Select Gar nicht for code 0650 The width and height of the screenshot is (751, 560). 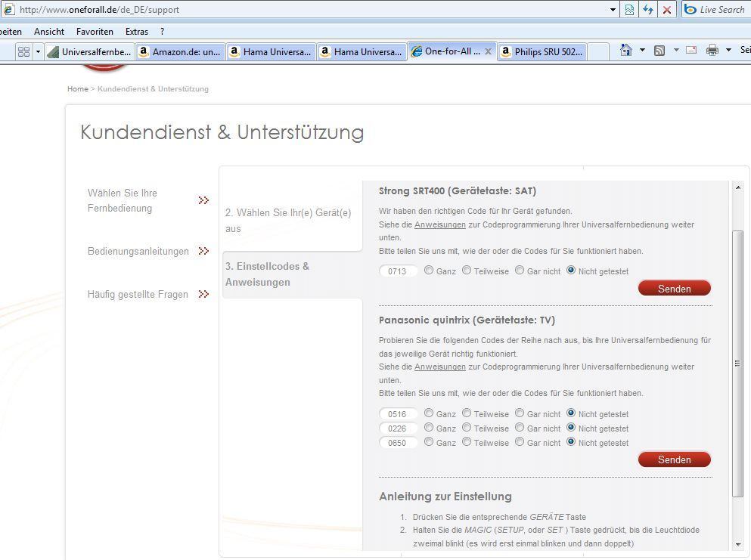(x=520, y=441)
